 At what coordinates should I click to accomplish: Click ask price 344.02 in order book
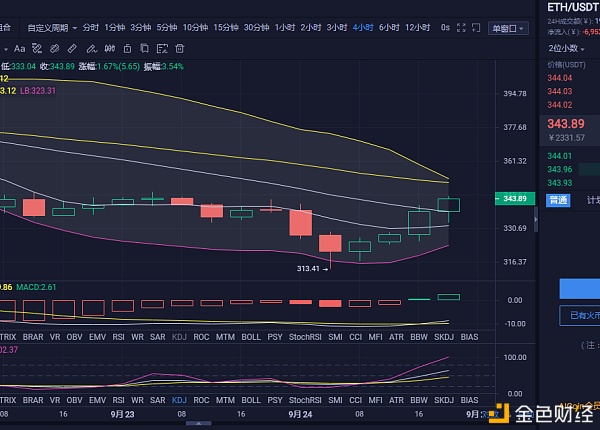coord(559,105)
